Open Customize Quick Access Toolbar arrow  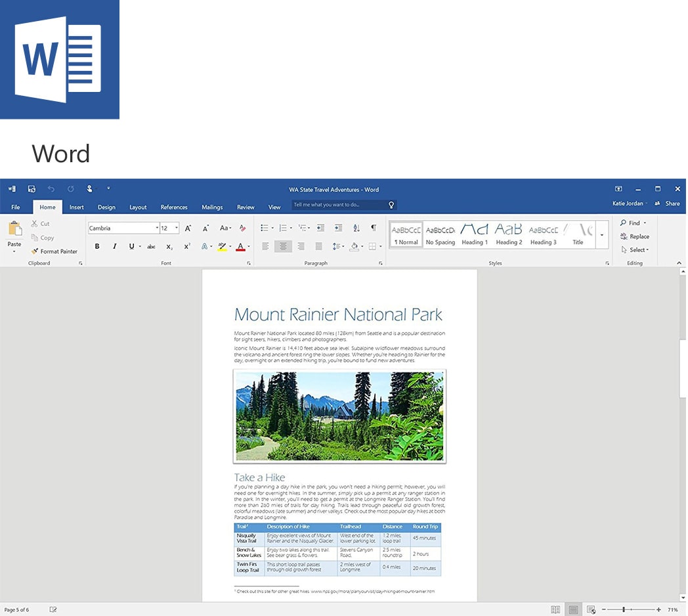coord(108,188)
